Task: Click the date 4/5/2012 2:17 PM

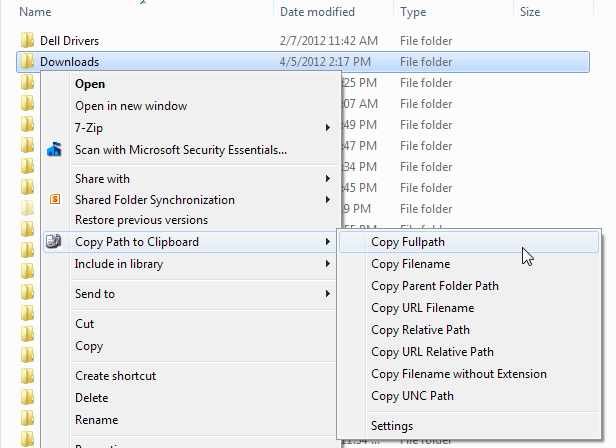Action: [325, 62]
